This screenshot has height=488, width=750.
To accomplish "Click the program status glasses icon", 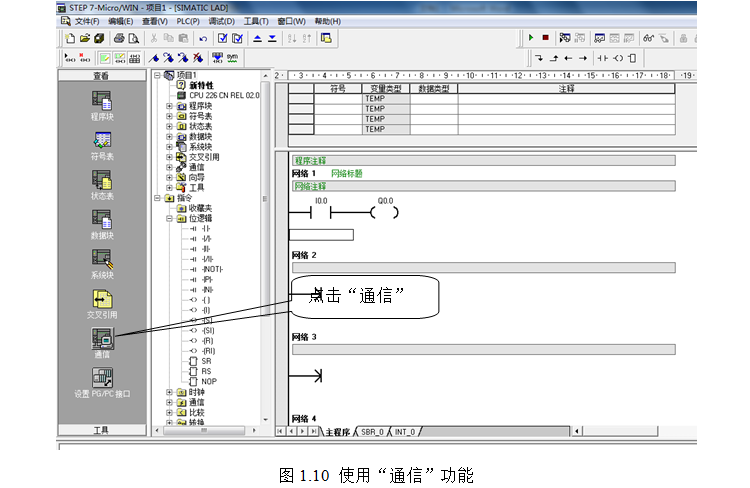I will coord(648,38).
